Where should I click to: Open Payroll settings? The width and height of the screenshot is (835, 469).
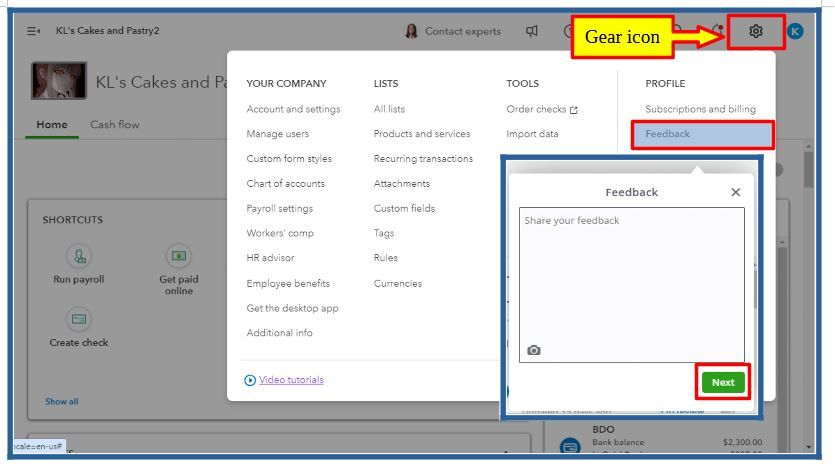(280, 209)
